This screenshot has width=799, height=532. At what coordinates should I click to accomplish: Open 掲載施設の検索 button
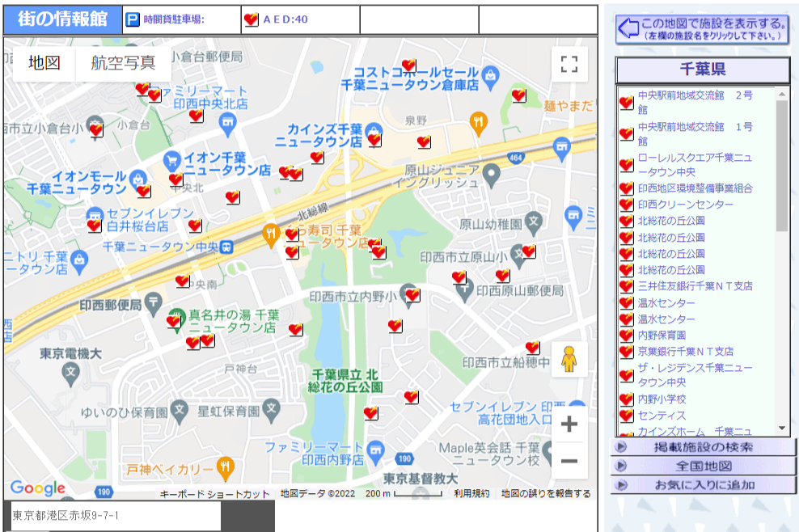(704, 447)
